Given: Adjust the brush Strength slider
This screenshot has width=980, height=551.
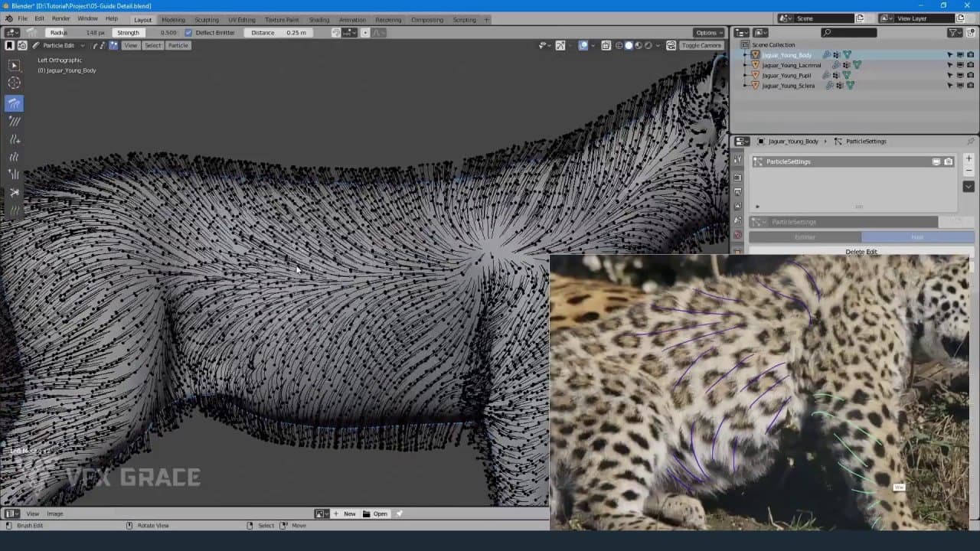Looking at the screenshot, I should [145, 33].
